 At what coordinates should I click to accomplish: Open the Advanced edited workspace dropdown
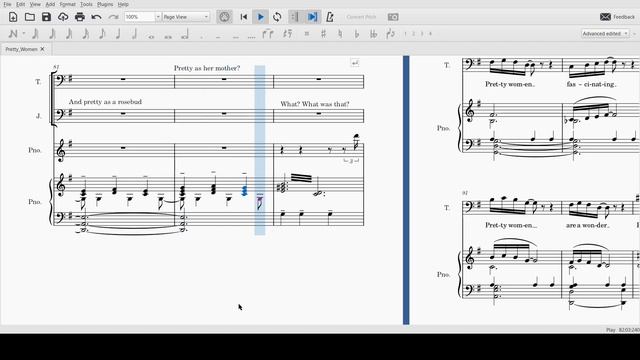(x=604, y=33)
